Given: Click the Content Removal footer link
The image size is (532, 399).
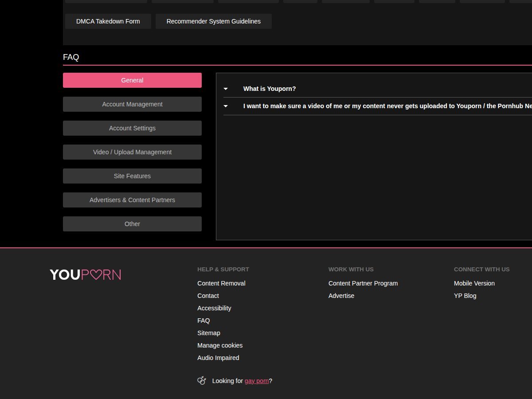Looking at the screenshot, I should (221, 283).
